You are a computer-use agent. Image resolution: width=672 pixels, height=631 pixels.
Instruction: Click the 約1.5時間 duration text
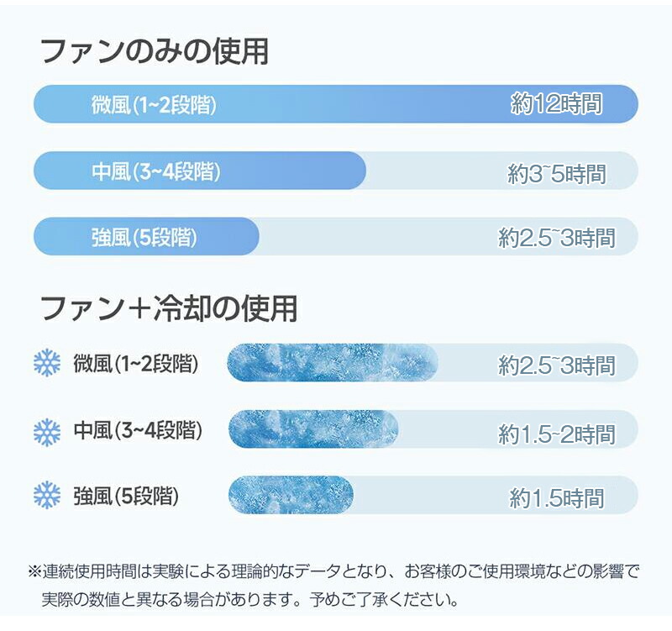click(556, 498)
